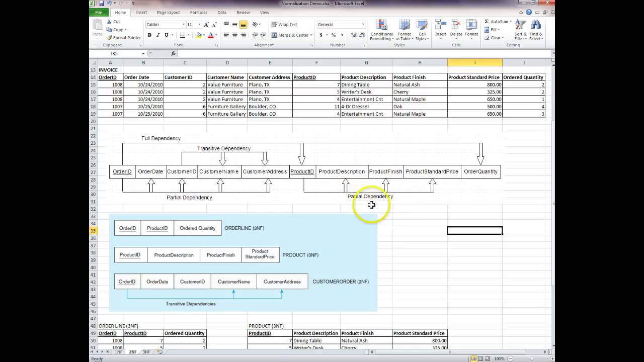Image resolution: width=644 pixels, height=362 pixels.
Task: Apply Percent Style
Action: (333, 35)
